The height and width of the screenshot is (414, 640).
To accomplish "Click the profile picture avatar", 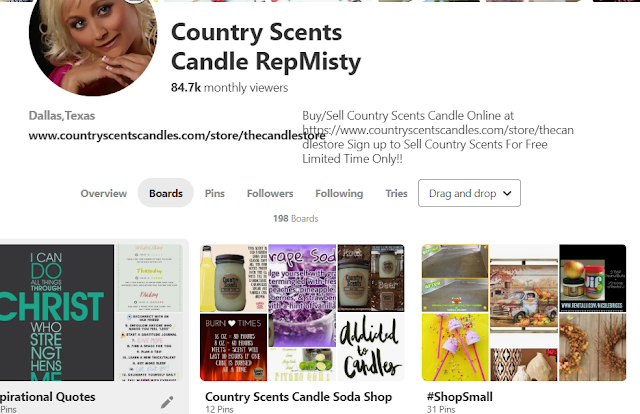I will tap(93, 46).
